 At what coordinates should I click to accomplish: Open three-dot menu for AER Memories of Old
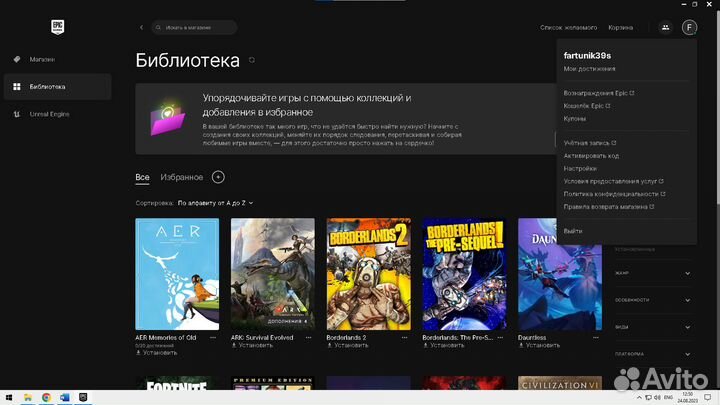214,338
